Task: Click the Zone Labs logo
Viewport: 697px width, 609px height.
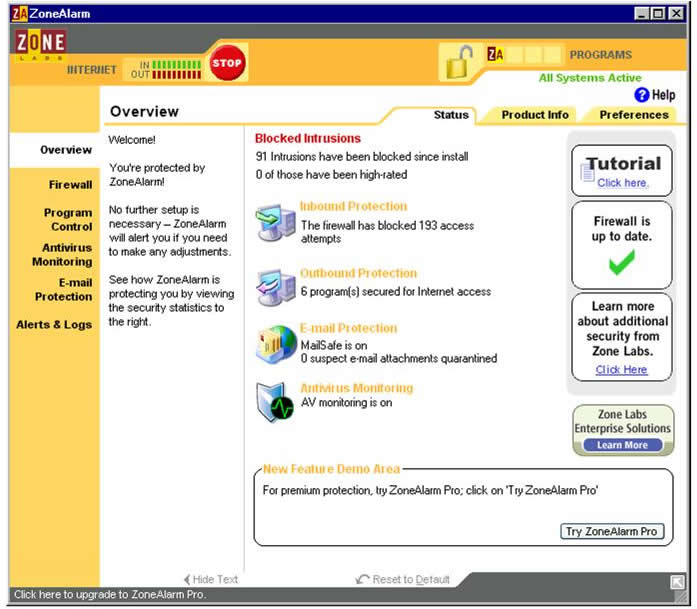Action: 41,45
